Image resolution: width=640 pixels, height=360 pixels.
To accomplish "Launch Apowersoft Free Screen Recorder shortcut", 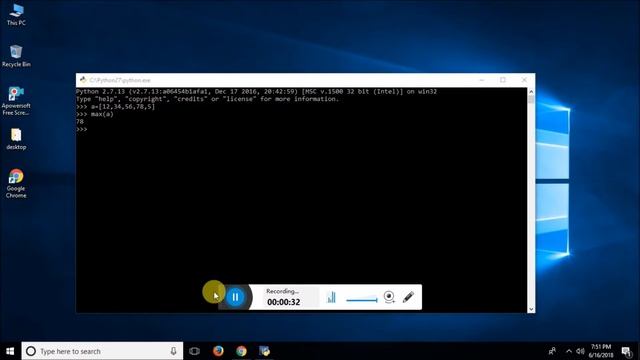I will (x=16, y=101).
